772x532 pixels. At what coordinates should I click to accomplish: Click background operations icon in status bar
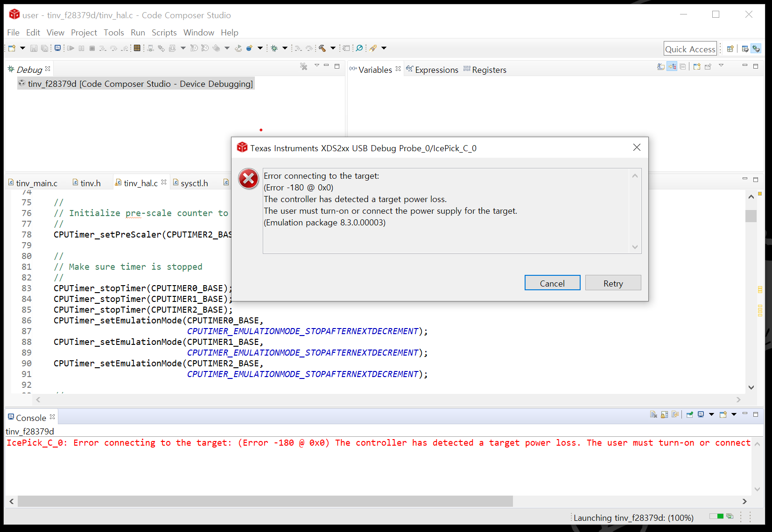pyautogui.click(x=730, y=516)
